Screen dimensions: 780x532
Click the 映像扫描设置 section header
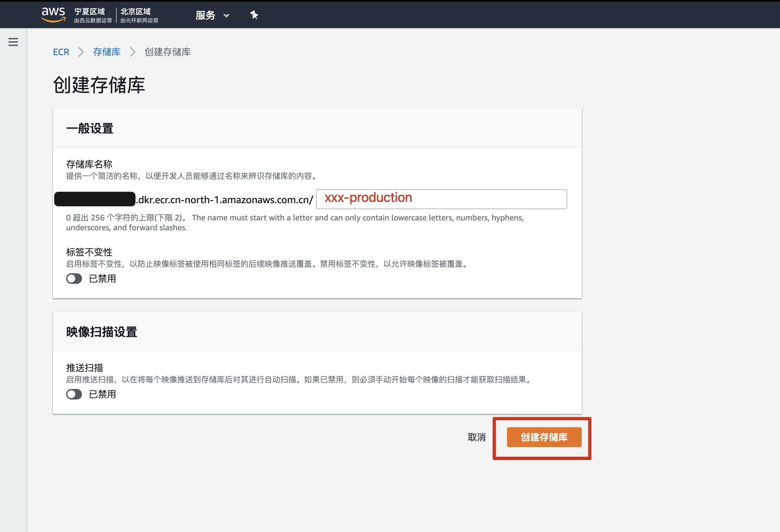coord(102,332)
